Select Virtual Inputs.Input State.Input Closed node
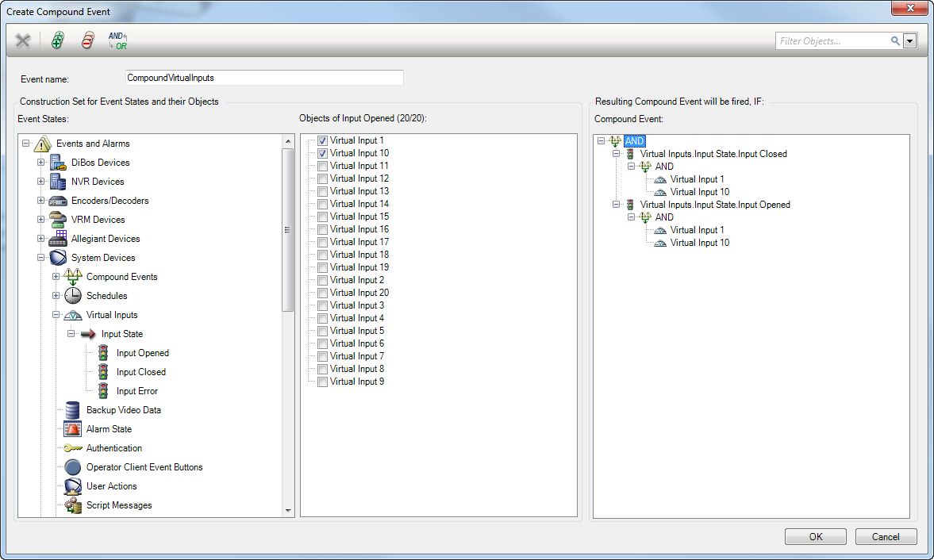This screenshot has width=934, height=560. tap(713, 154)
